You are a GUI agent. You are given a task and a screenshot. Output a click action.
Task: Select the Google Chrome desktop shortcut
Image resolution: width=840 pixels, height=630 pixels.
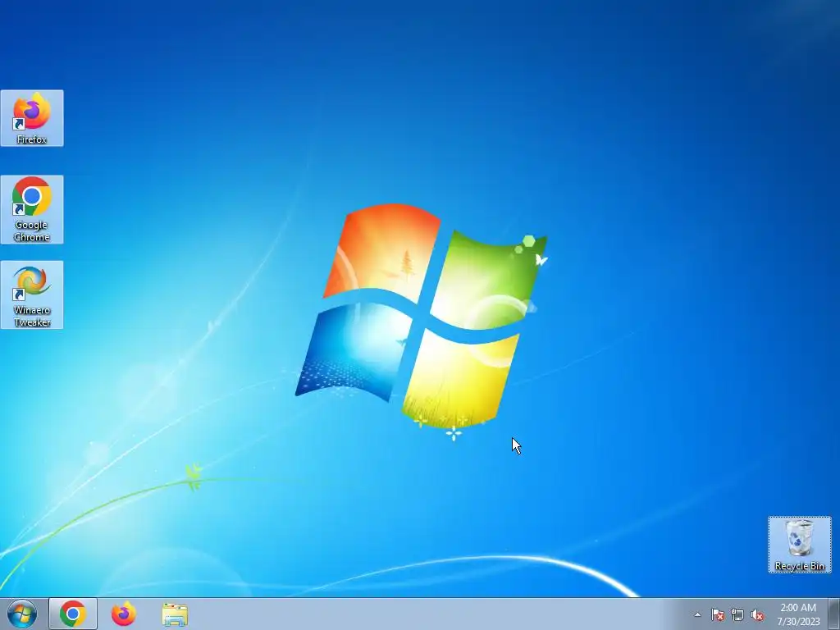click(32, 209)
